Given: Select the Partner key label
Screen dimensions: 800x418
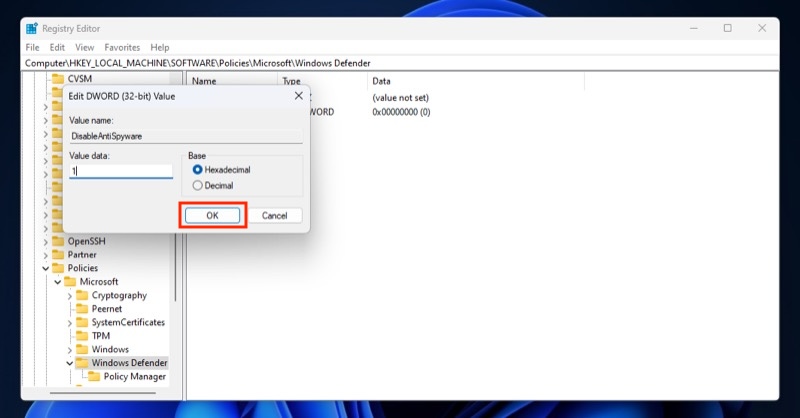Looking at the screenshot, I should click(x=82, y=255).
